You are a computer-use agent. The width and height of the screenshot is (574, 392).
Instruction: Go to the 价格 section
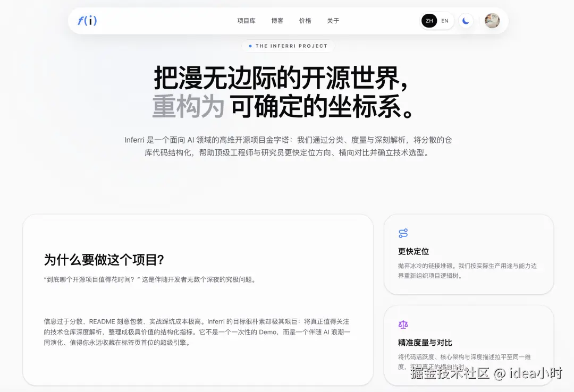point(306,21)
